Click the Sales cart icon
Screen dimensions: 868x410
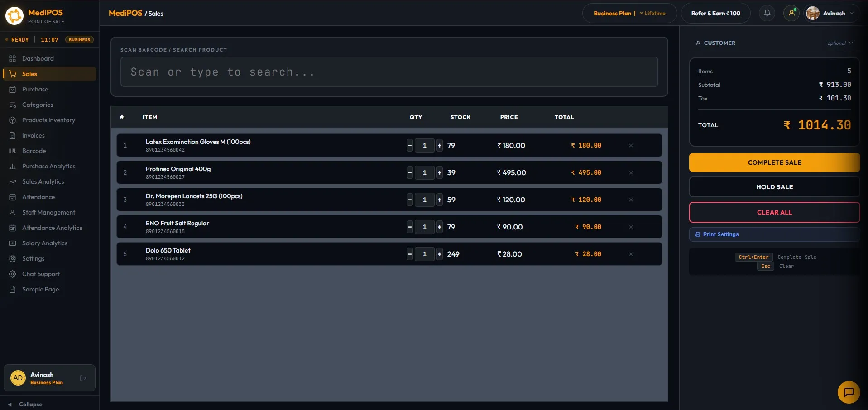(13, 74)
